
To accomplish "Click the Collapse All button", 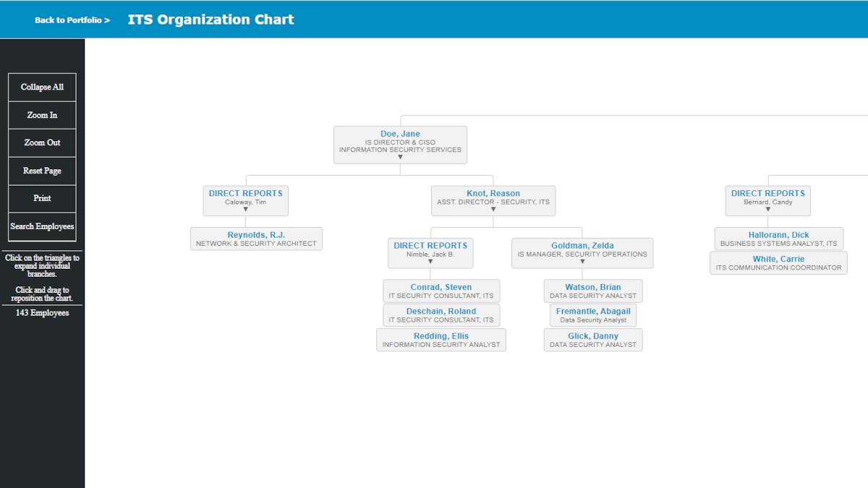I will pos(41,87).
